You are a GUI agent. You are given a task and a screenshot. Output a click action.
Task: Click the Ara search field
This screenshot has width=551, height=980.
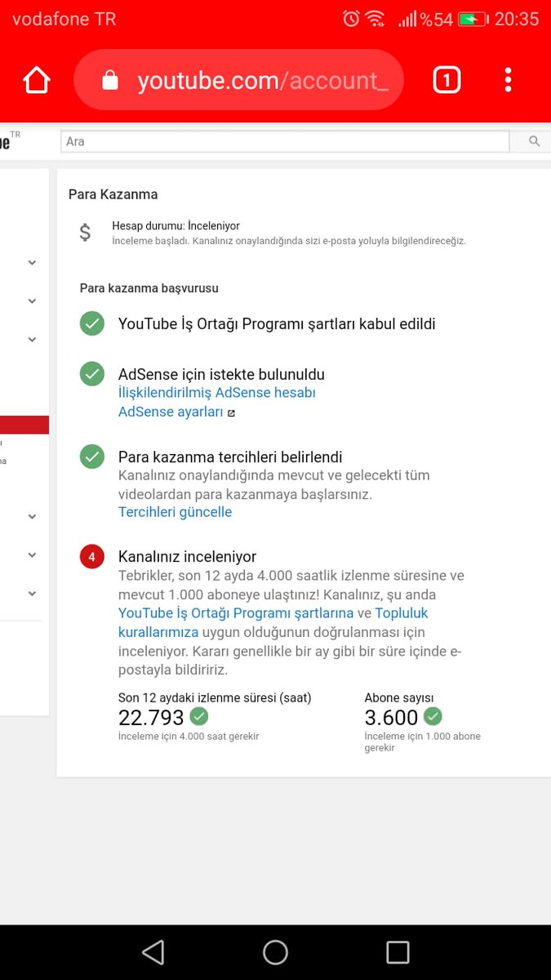(x=285, y=141)
